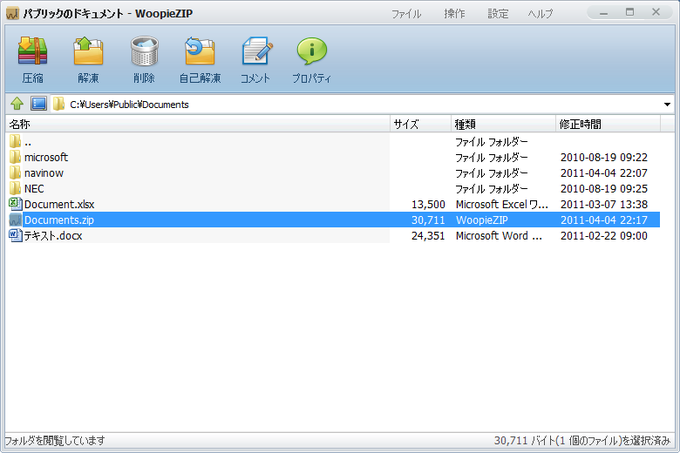The image size is (680, 453).
Task: Click ファイル フォルダー type of microsoft row
Action: coord(491,157)
